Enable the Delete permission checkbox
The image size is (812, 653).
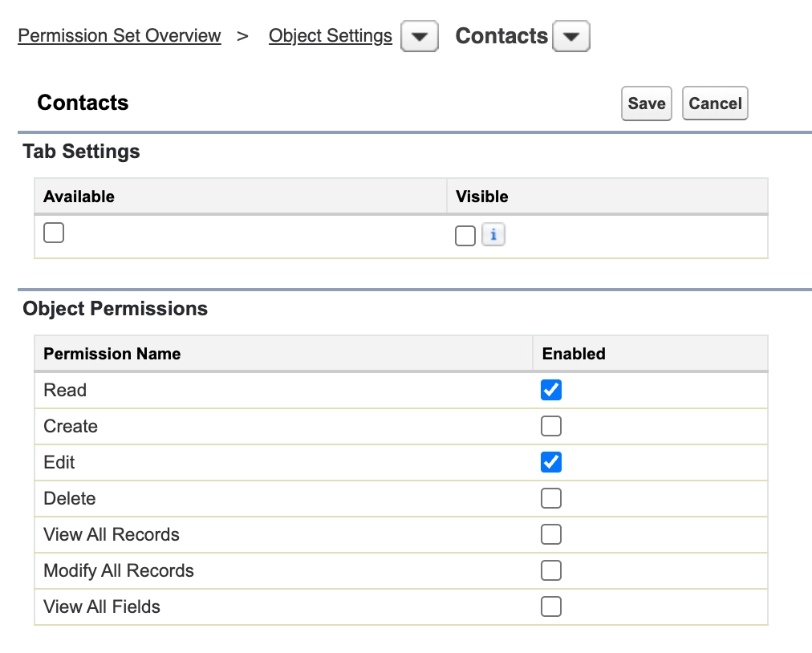coord(551,498)
